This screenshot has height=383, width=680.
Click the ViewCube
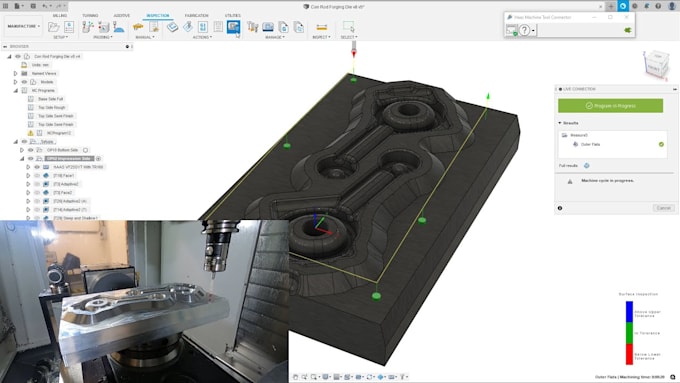[656, 64]
